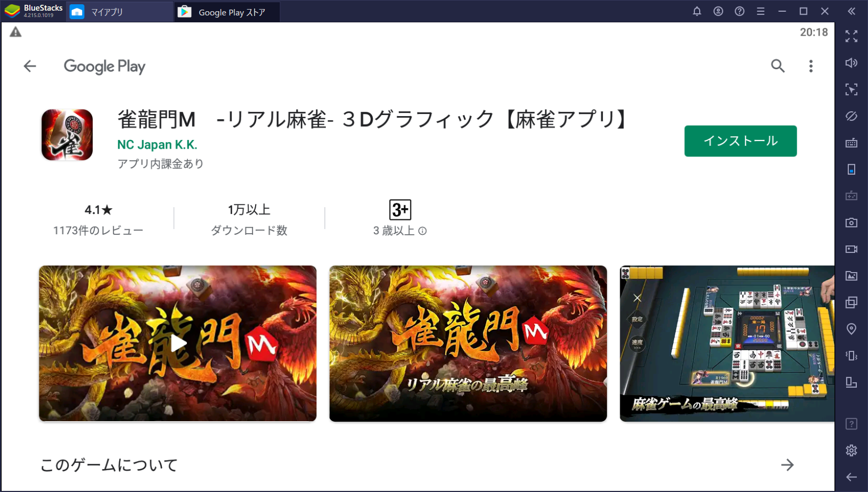Open keyboard controls icon in sidebar
The height and width of the screenshot is (492, 868).
pos(851,143)
